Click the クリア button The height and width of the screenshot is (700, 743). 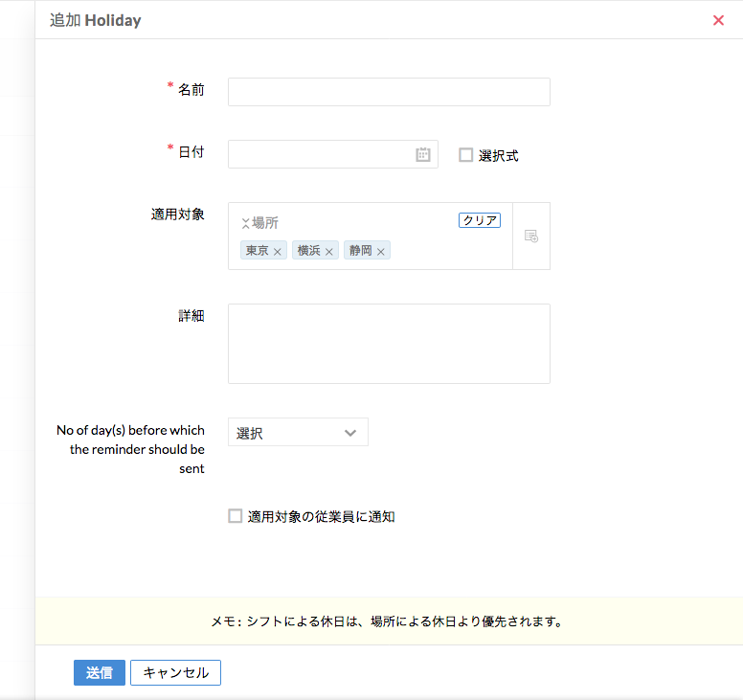pos(479,220)
